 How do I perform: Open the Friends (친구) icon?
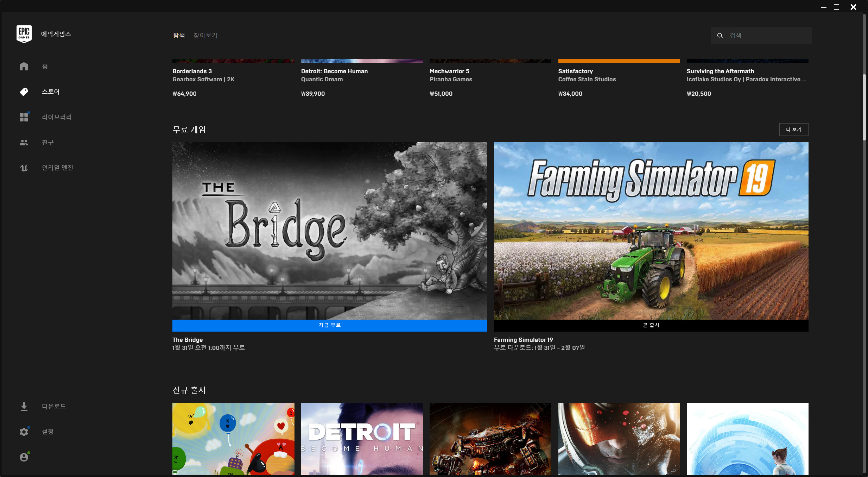tap(24, 142)
